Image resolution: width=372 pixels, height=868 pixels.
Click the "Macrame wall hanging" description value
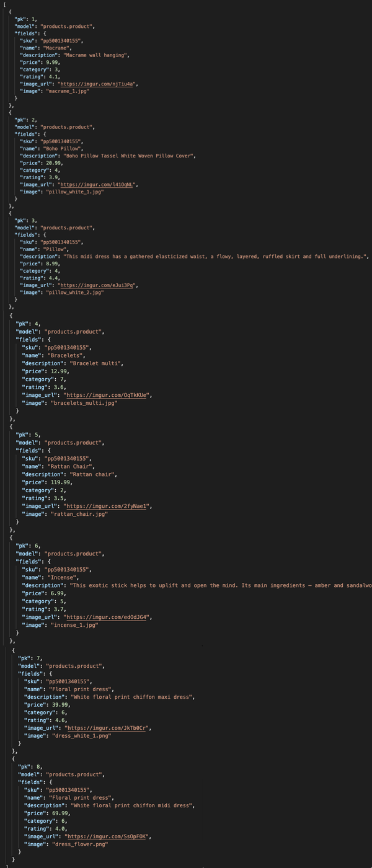pyautogui.click(x=95, y=55)
